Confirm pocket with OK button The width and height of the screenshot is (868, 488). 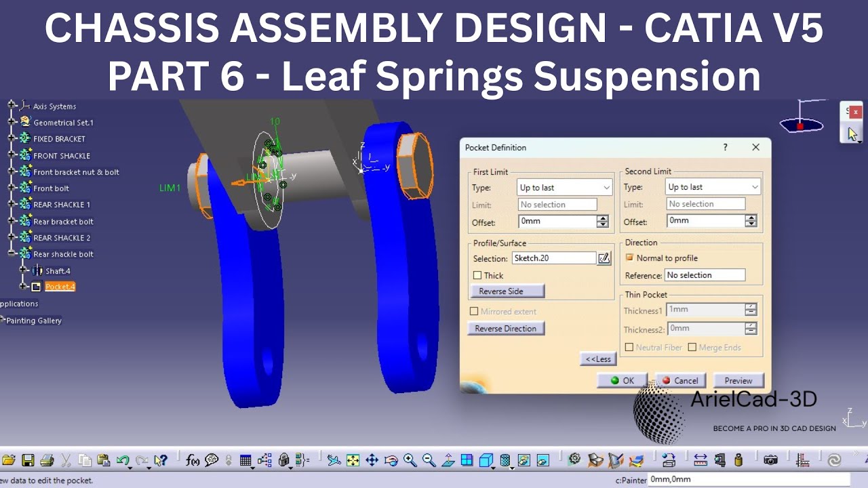pos(623,380)
